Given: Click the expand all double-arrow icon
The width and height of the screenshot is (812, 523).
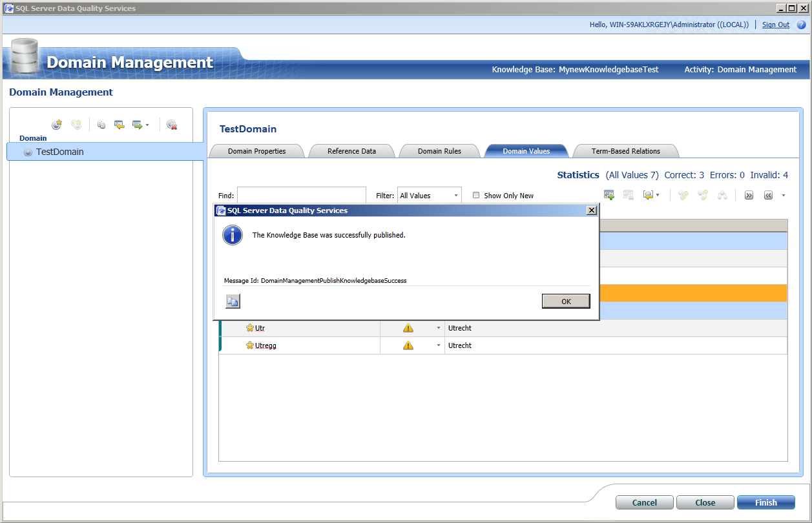Looking at the screenshot, I should [749, 195].
